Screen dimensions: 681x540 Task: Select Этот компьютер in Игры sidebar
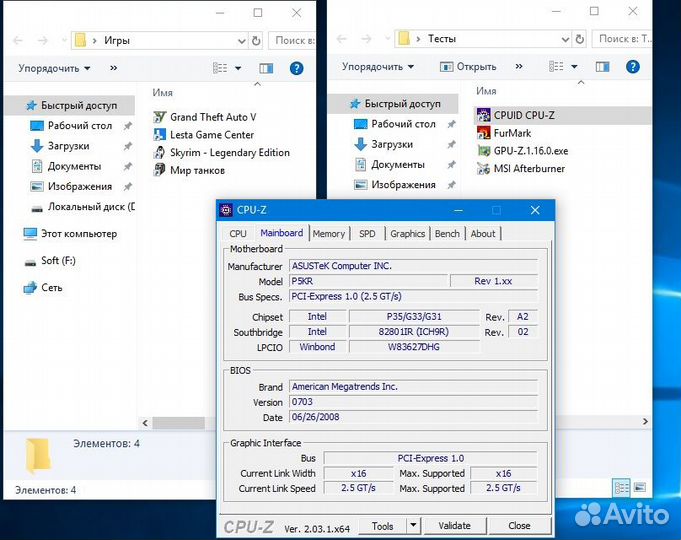tap(70, 234)
